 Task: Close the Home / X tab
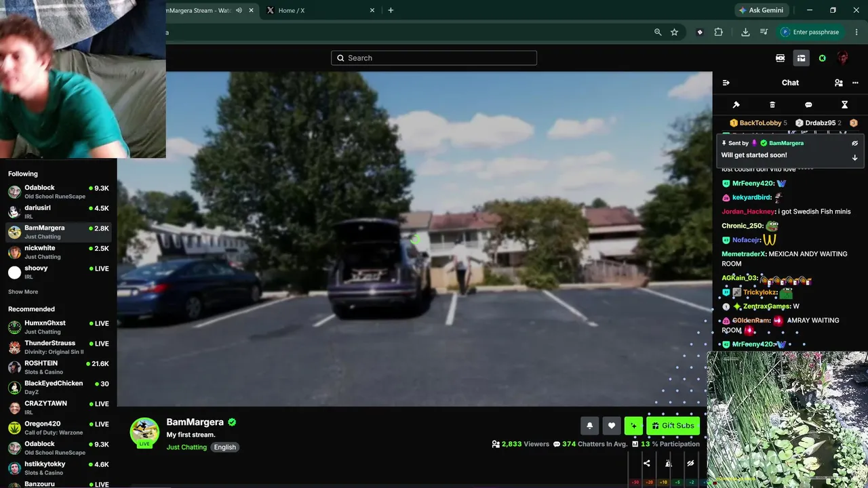372,10
